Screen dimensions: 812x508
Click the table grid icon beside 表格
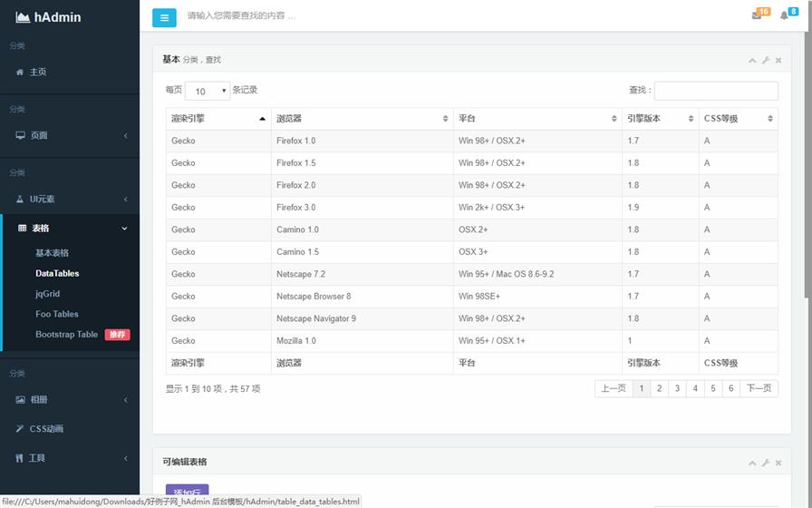point(23,228)
